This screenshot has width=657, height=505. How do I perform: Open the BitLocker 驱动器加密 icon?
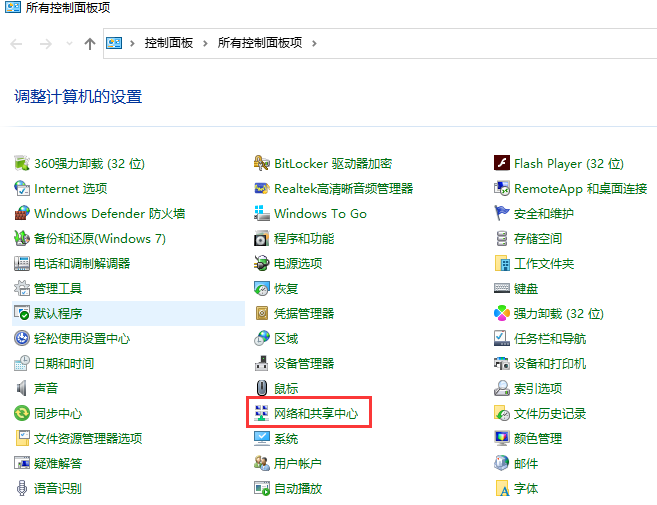(262, 163)
